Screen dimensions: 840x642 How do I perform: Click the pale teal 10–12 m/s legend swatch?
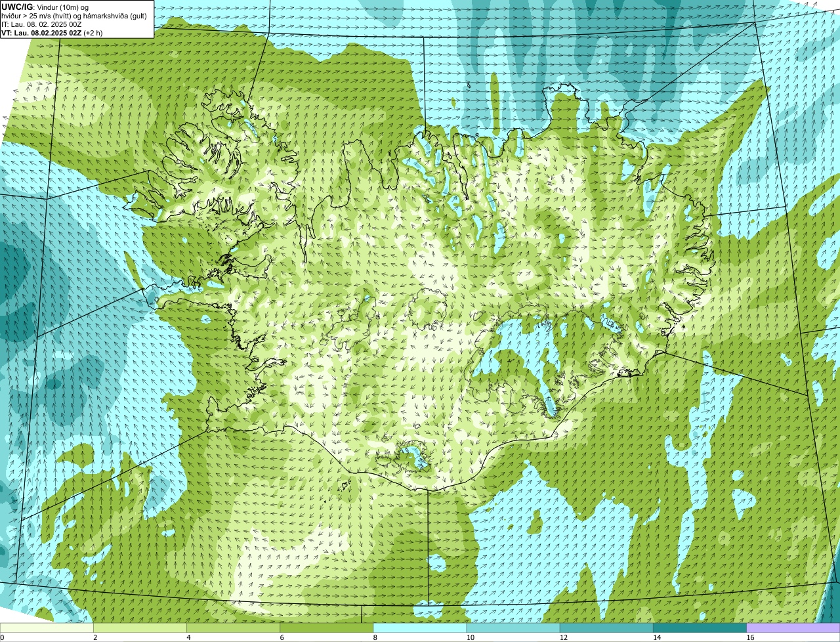pos(513,628)
